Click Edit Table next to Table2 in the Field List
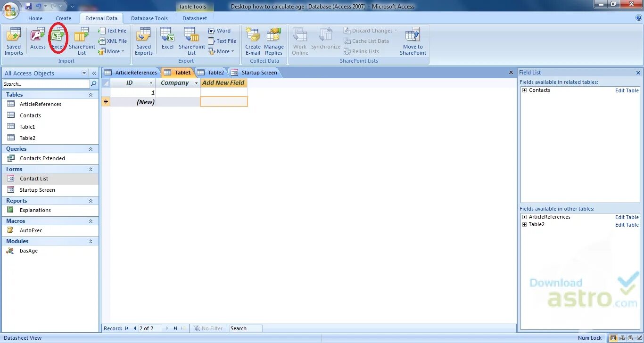Image resolution: width=644 pixels, height=343 pixels. [627, 225]
